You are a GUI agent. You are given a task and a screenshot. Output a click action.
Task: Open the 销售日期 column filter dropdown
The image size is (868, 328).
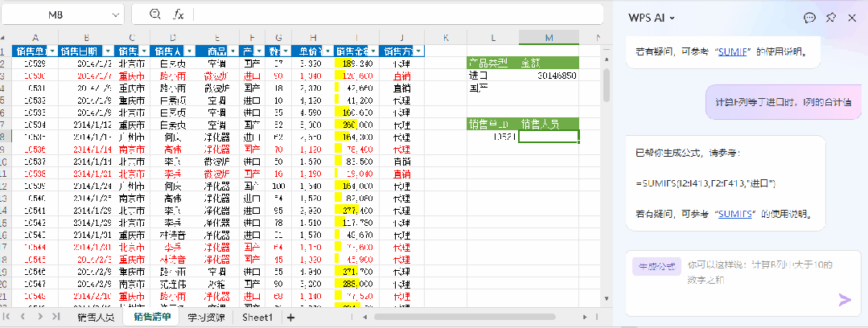[108, 51]
